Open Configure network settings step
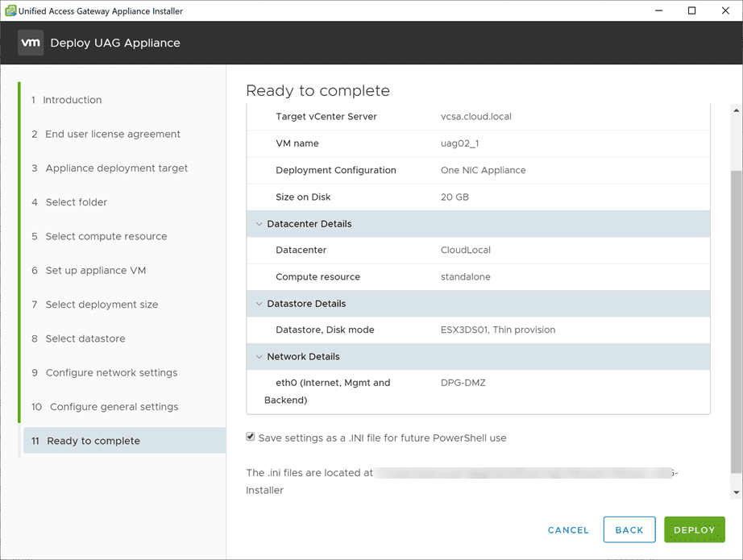Image resolution: width=743 pixels, height=560 pixels. tap(111, 373)
